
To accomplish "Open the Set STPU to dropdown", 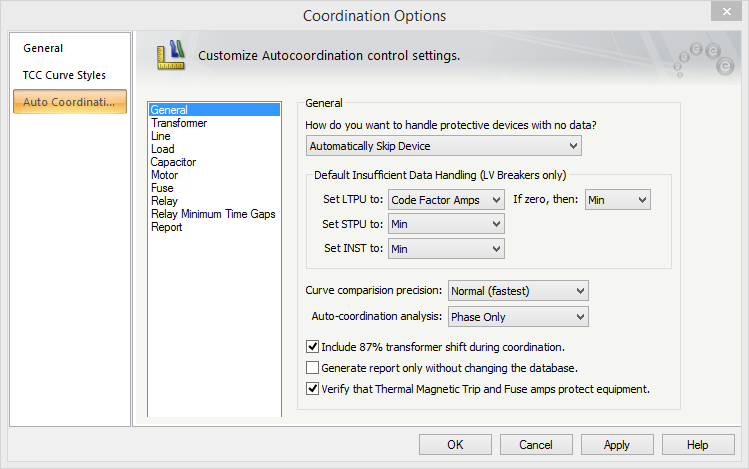I will point(446,224).
